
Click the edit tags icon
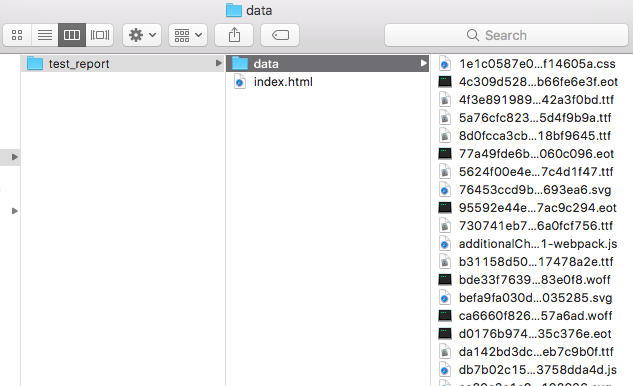click(280, 35)
